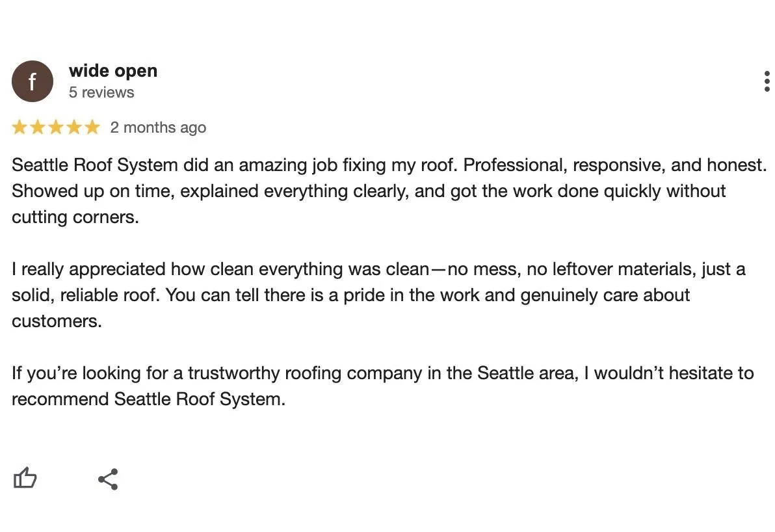Click the phrase 'Professional, responsive, and honest.'
The width and height of the screenshot is (775, 532).
coord(615,165)
